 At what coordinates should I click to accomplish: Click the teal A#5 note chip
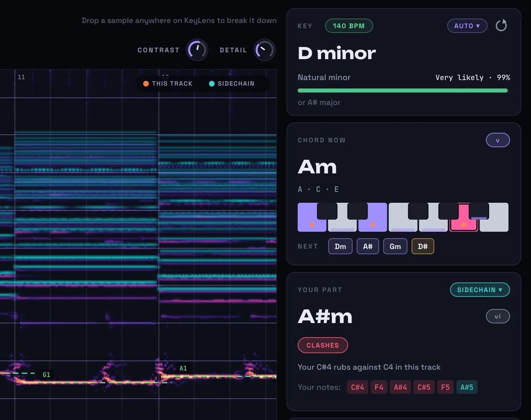(x=467, y=387)
